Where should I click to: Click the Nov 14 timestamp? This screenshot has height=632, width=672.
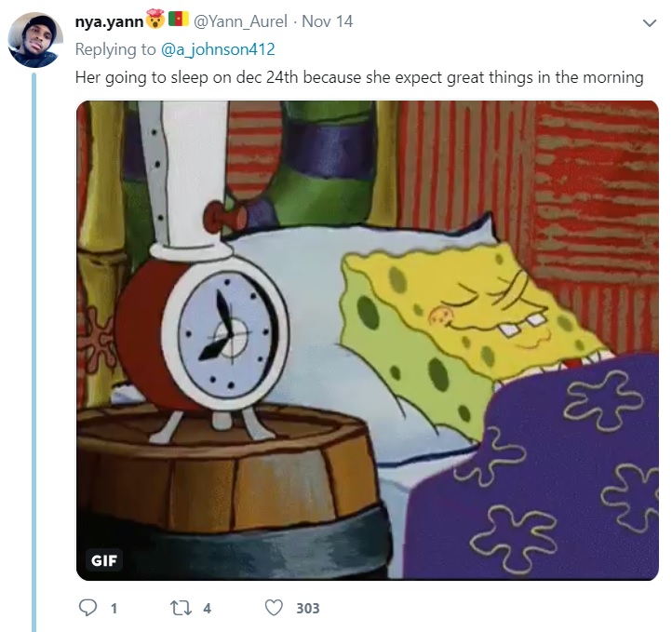[328, 21]
